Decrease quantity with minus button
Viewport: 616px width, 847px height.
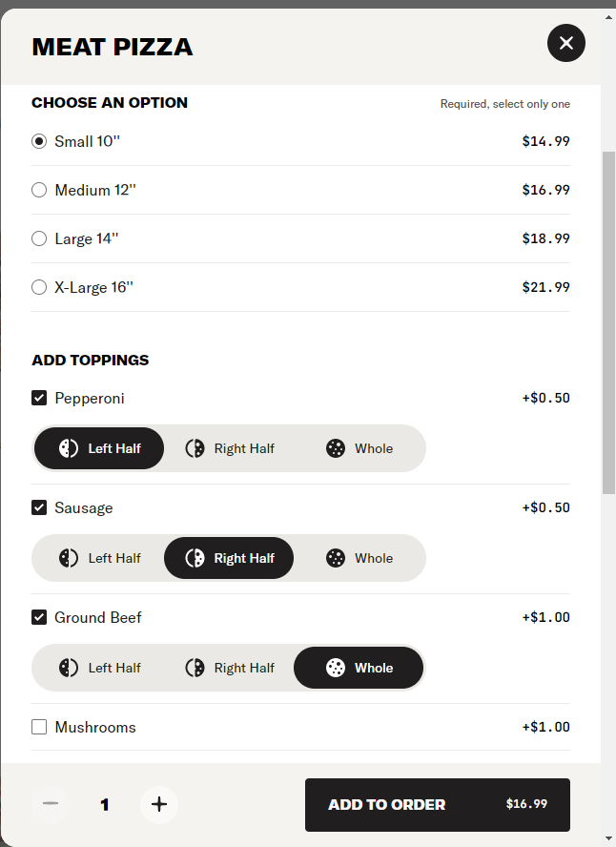click(51, 804)
